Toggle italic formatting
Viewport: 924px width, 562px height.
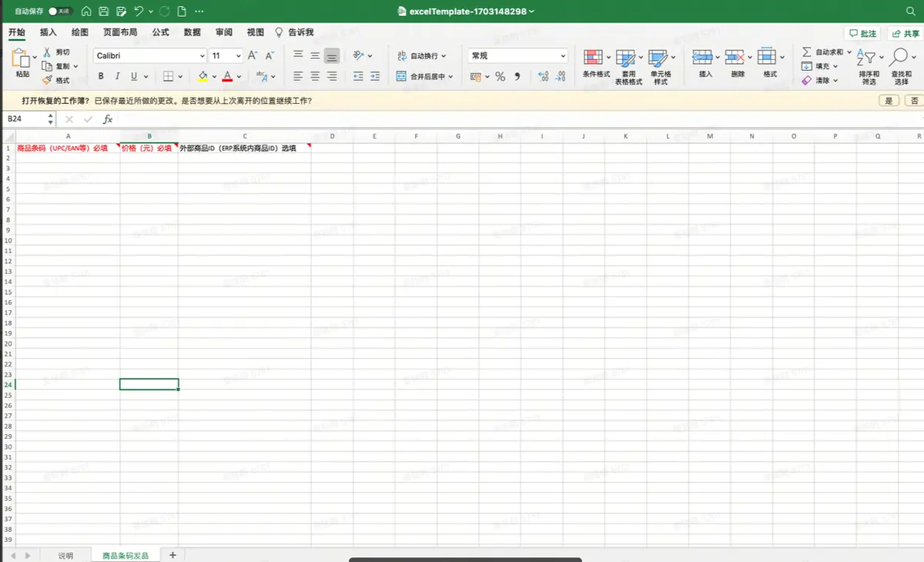point(118,76)
